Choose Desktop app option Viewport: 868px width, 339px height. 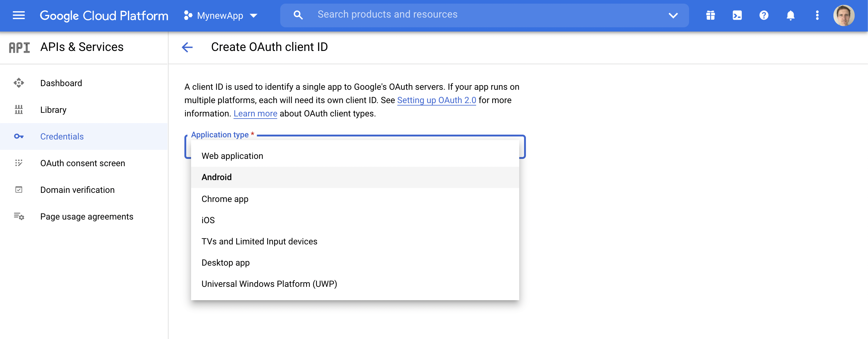[355, 263]
